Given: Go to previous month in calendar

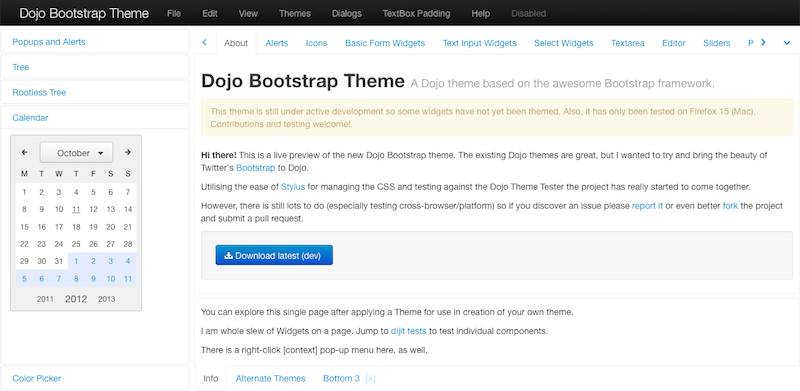Looking at the screenshot, I should [x=24, y=153].
